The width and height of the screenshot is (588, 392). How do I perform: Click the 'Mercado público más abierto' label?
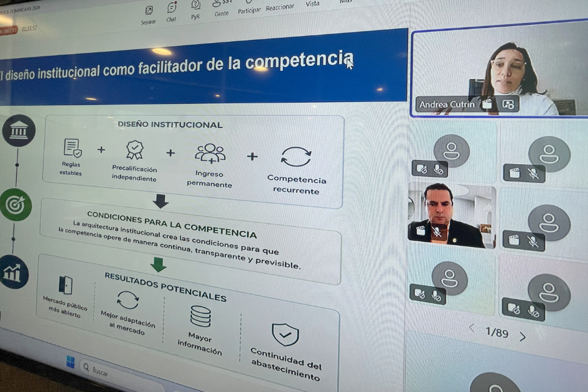(65, 306)
